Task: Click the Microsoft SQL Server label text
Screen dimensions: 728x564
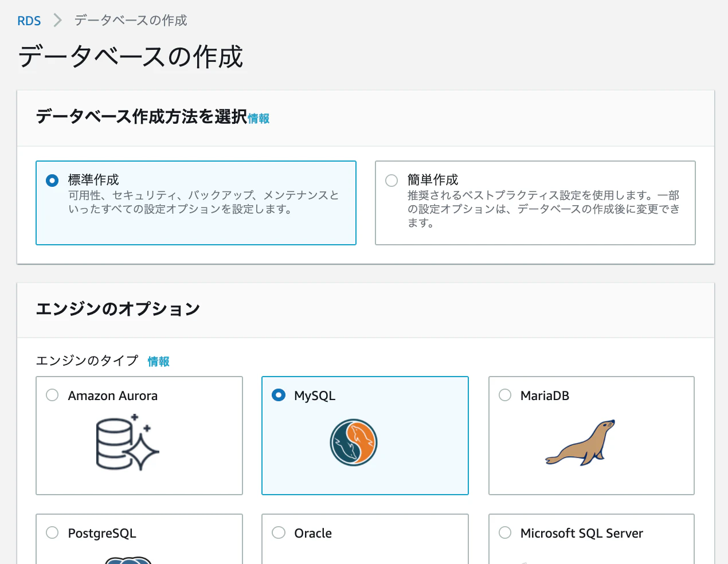Action: 582,533
